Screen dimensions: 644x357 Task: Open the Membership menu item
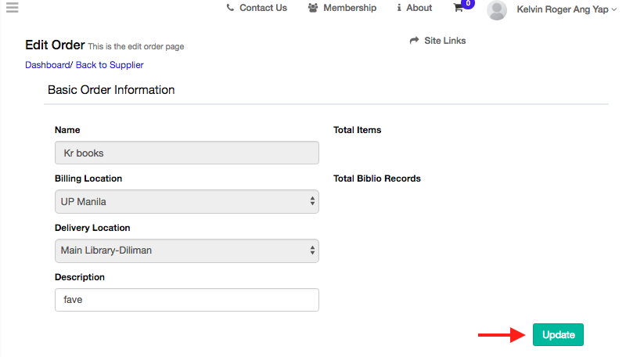pos(350,8)
